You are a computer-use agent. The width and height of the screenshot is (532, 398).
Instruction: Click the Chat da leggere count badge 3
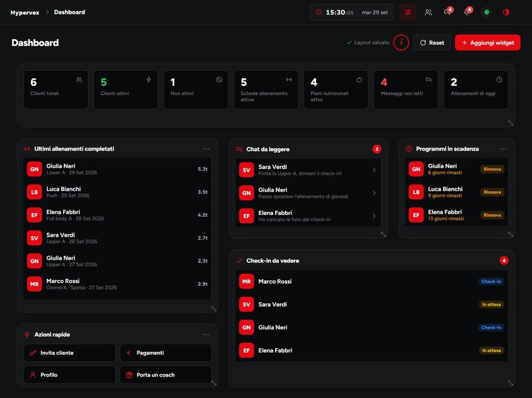pyautogui.click(x=377, y=149)
